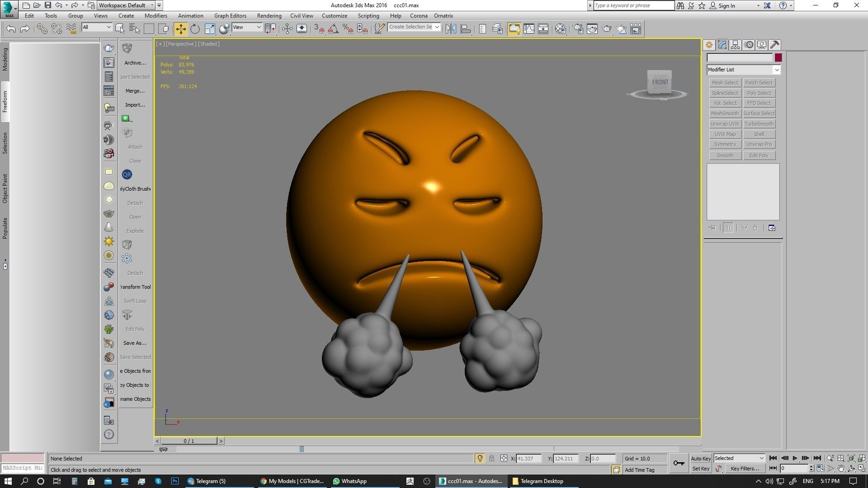This screenshot has height=488, width=868.
Task: Click Save As... in the side panel
Action: point(135,343)
